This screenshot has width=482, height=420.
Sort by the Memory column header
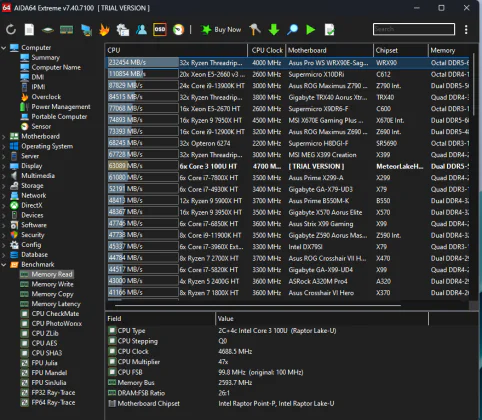(449, 50)
